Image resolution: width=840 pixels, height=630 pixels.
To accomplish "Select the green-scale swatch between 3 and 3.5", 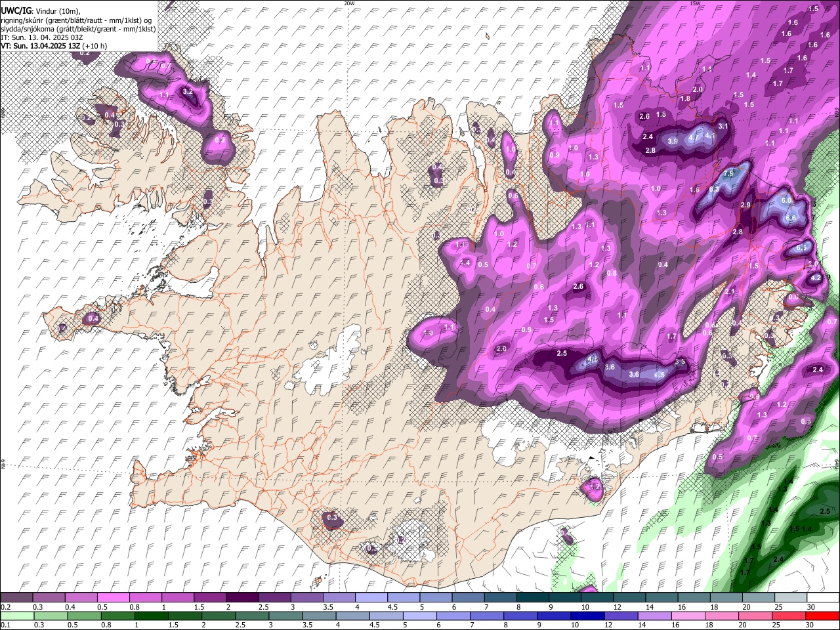I will pos(286,616).
